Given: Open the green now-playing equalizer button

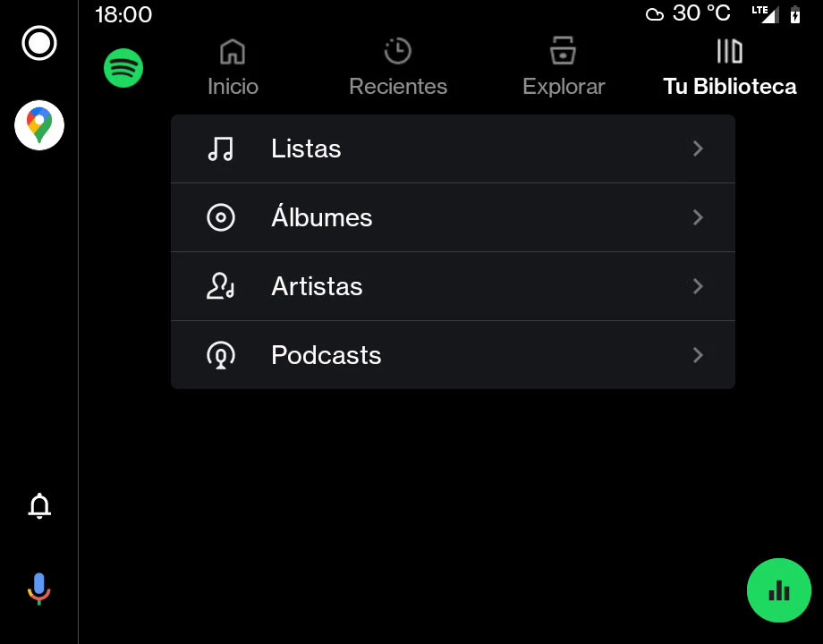Looking at the screenshot, I should point(779,590).
